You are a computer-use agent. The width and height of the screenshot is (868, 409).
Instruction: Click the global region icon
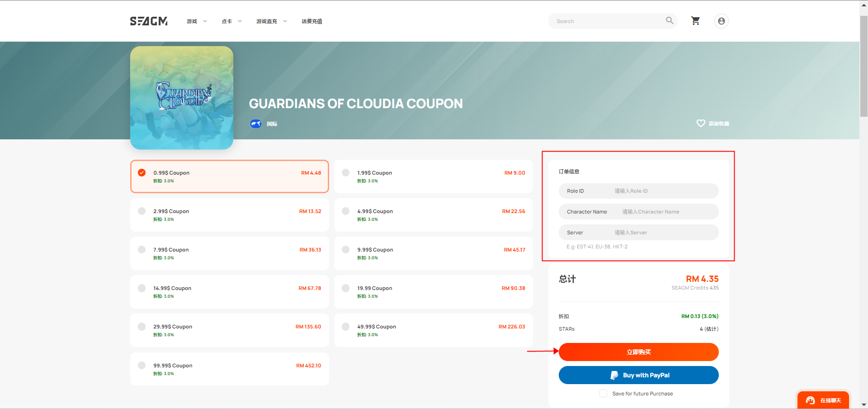(256, 124)
